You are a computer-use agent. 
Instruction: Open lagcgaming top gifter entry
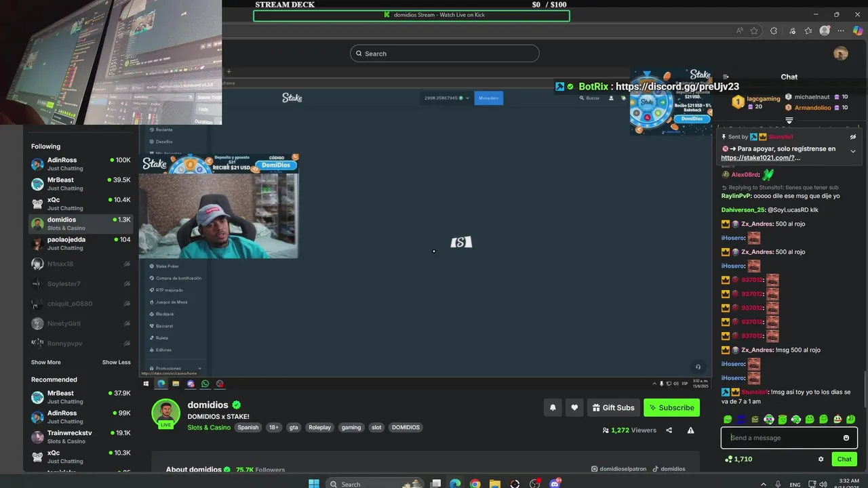click(x=756, y=102)
